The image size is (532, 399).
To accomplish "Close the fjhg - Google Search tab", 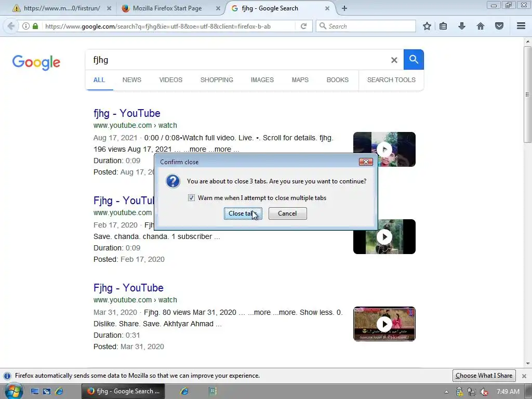I will tap(327, 8).
